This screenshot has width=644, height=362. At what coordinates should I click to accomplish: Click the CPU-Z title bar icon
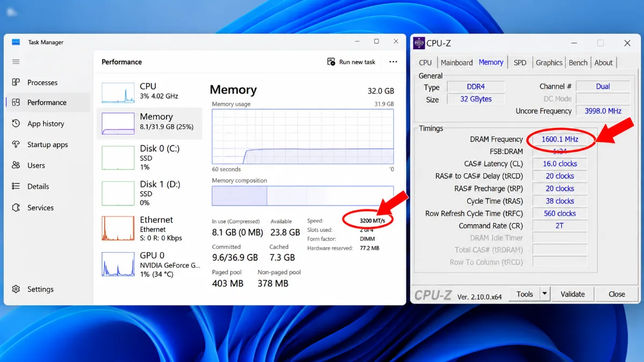419,43
